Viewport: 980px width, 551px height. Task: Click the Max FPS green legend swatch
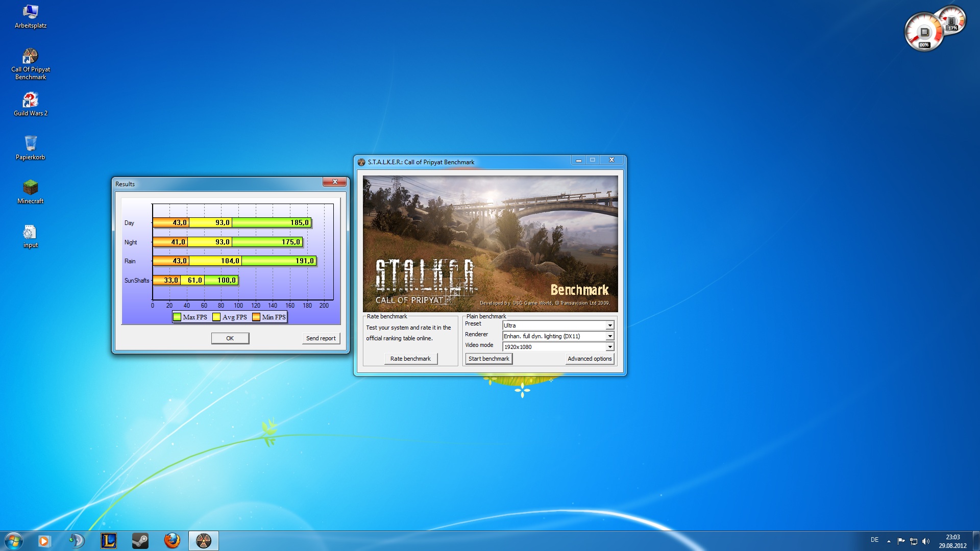tap(177, 317)
